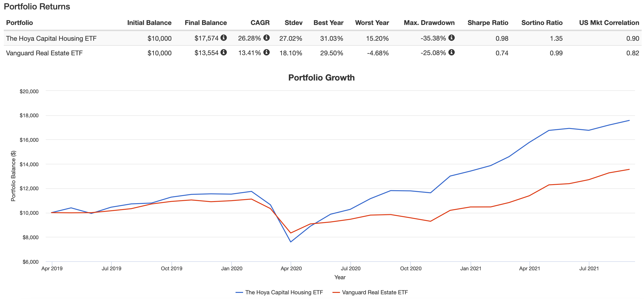Open info icon next to 13.41% CAGR
644x299 pixels.
266,53
